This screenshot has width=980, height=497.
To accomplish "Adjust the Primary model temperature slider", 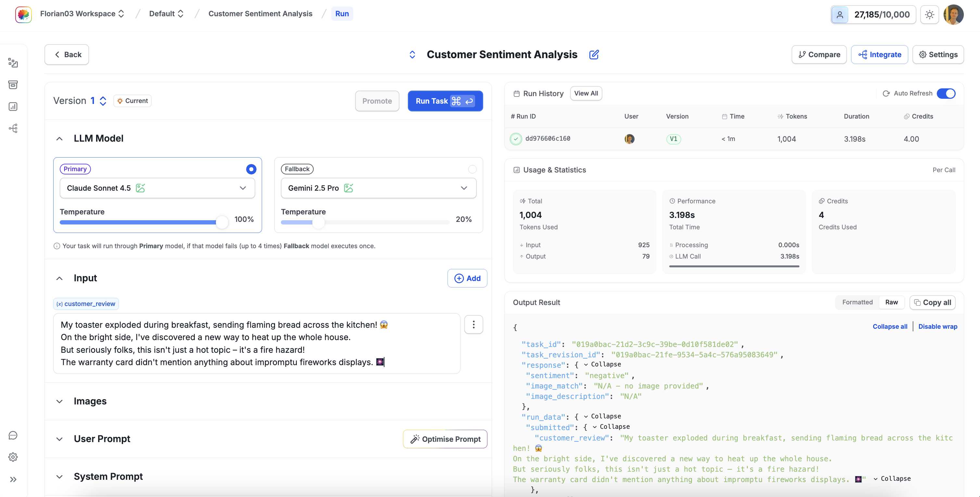I will tap(221, 222).
